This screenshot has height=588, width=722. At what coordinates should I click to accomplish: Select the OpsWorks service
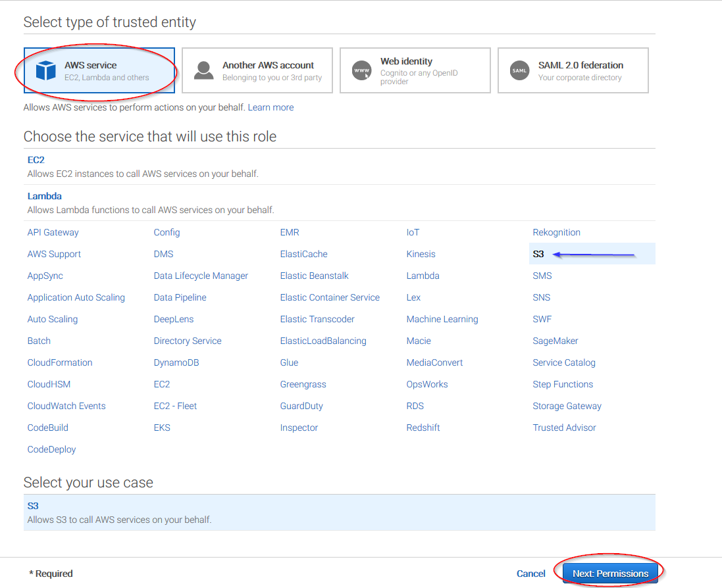pos(427,384)
